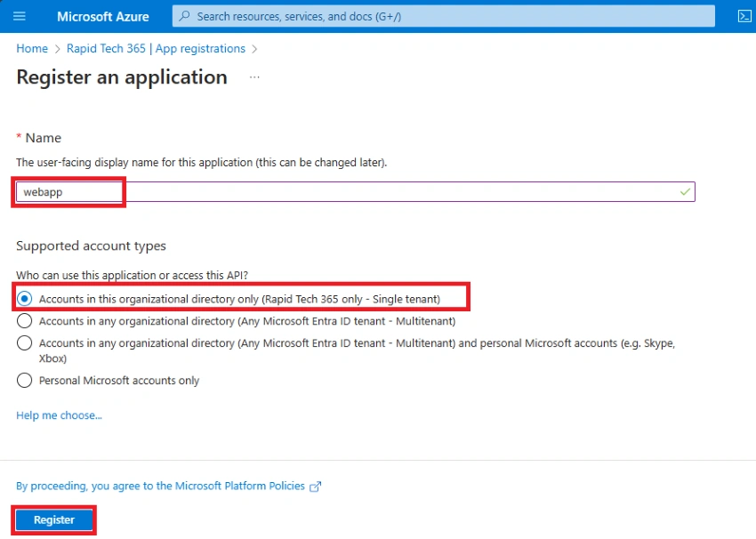The width and height of the screenshot is (756, 539).
Task: Click the Who can use this application question
Action: (133, 276)
